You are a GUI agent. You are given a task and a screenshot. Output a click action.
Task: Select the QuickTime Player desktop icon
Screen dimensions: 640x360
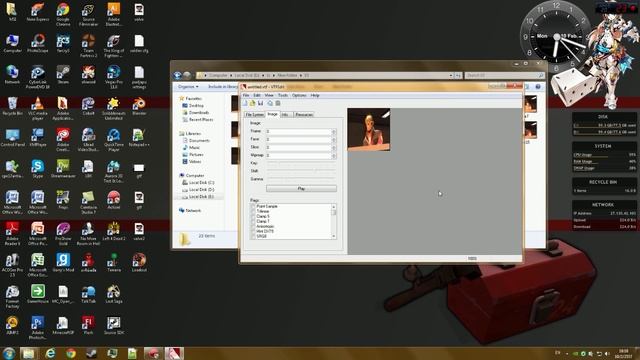tap(113, 139)
